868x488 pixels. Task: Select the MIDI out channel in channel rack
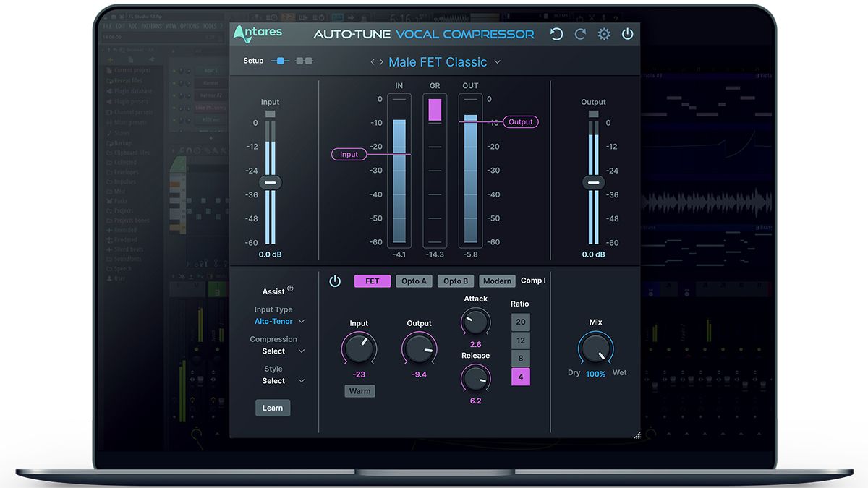(210, 120)
